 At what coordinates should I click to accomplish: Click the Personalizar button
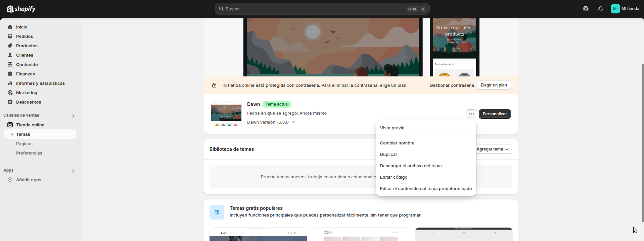[495, 114]
